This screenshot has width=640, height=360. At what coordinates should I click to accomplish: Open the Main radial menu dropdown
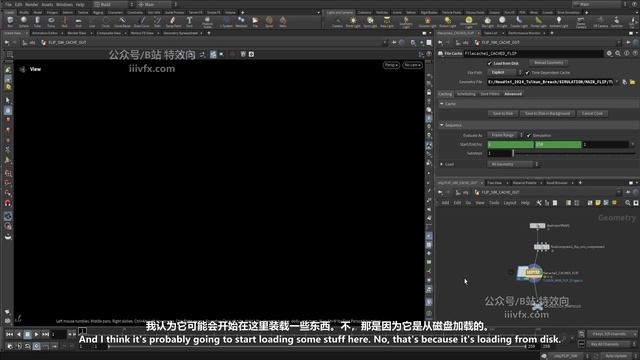[157, 4]
